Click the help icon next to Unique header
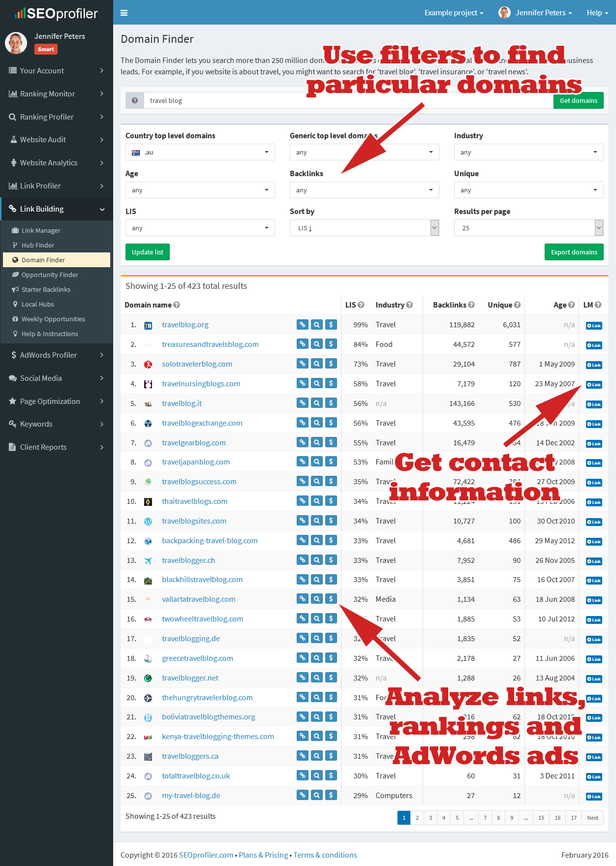The height and width of the screenshot is (866, 616). [x=517, y=305]
